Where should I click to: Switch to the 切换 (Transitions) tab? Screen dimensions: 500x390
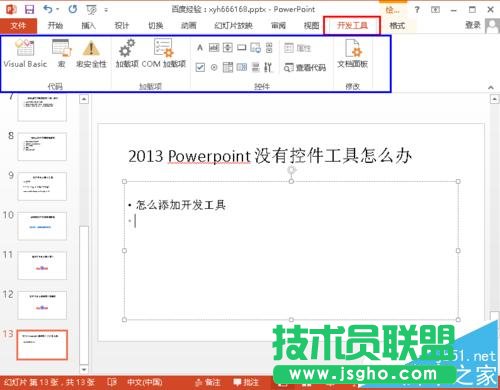click(155, 26)
